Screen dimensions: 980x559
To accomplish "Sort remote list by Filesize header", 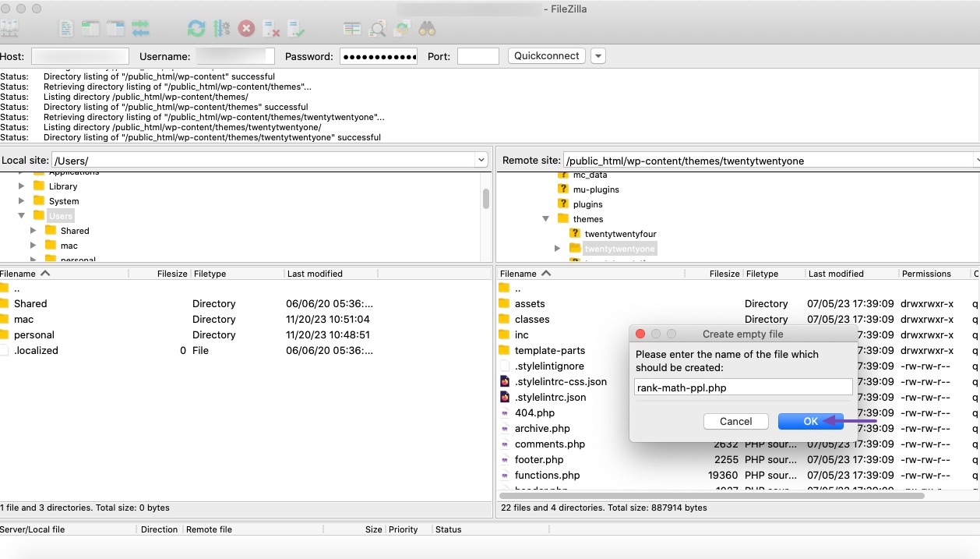I will (714, 274).
